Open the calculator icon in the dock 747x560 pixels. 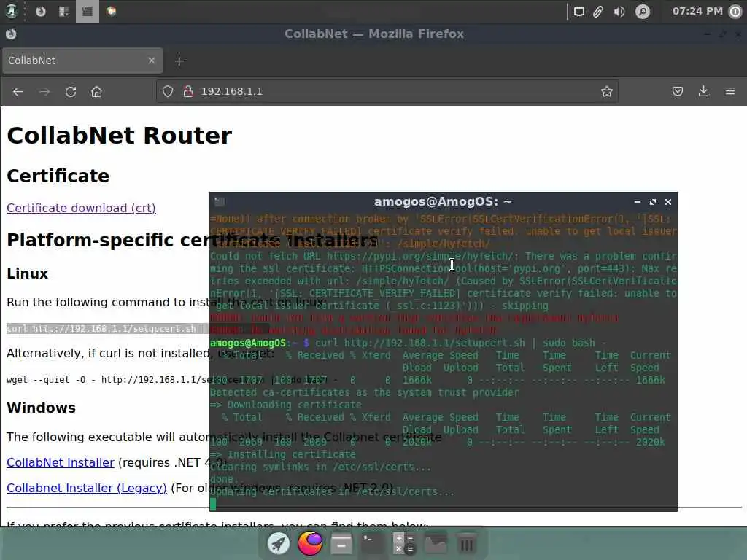(404, 544)
